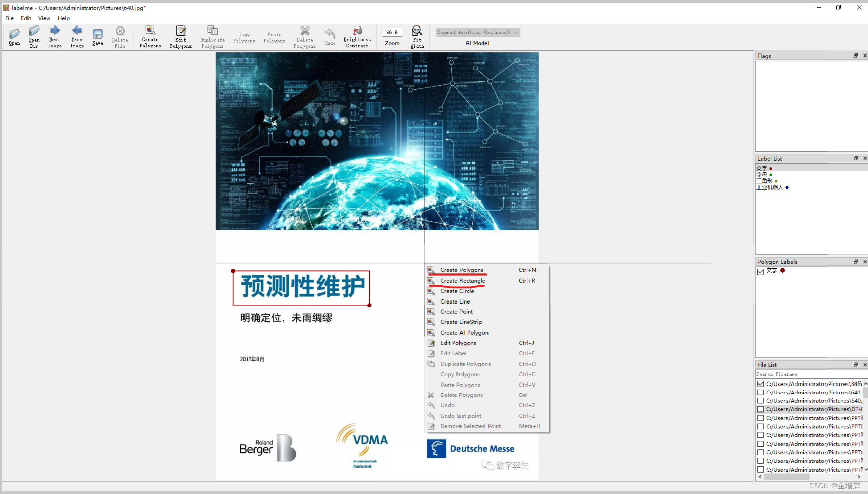Viewport: 868px width, 494px height.
Task: Open the Segment-Anything AI Model dropdown
Action: click(477, 32)
